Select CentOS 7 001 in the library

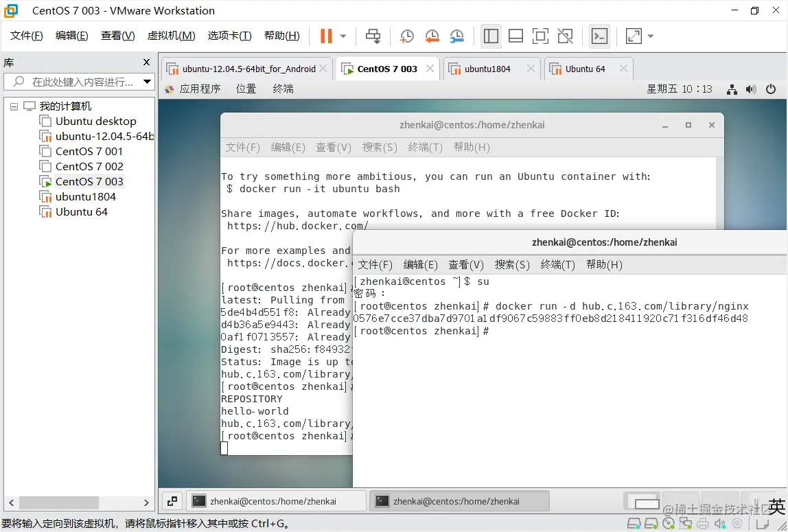click(82, 151)
